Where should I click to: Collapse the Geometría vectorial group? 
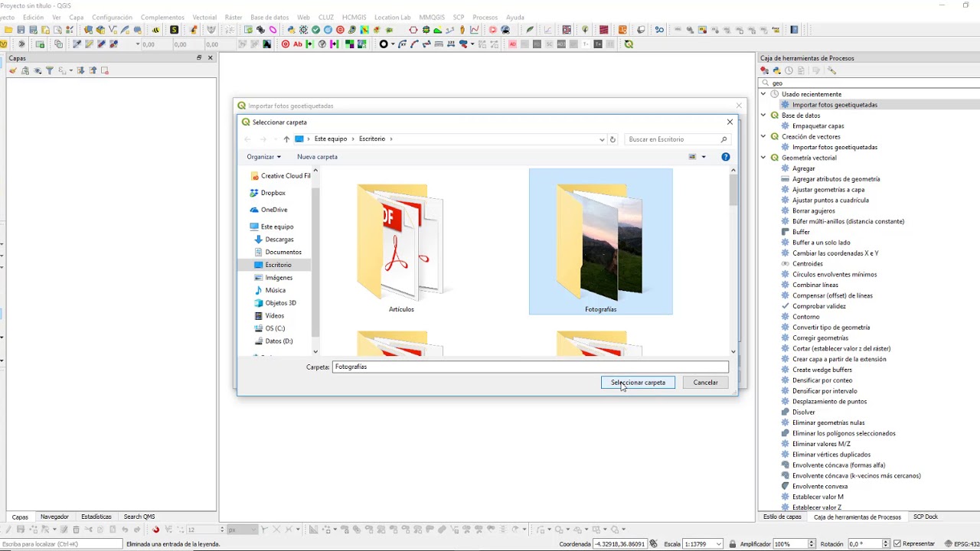coord(763,158)
